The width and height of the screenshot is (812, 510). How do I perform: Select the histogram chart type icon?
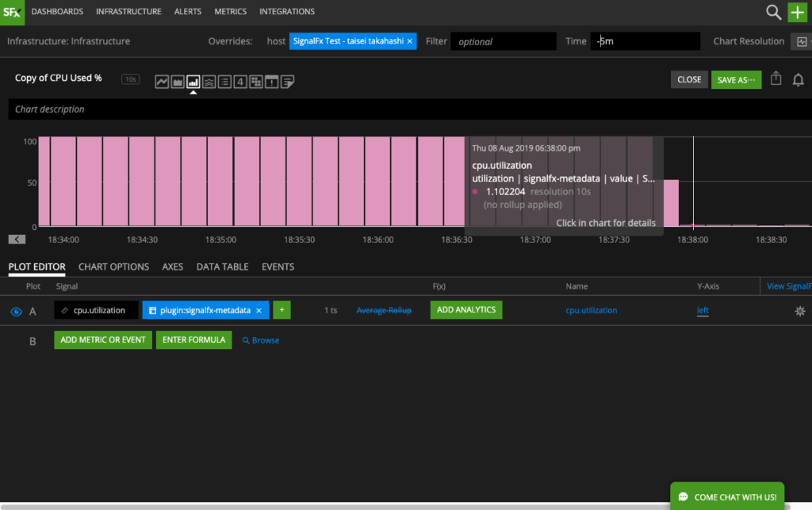[x=209, y=81]
